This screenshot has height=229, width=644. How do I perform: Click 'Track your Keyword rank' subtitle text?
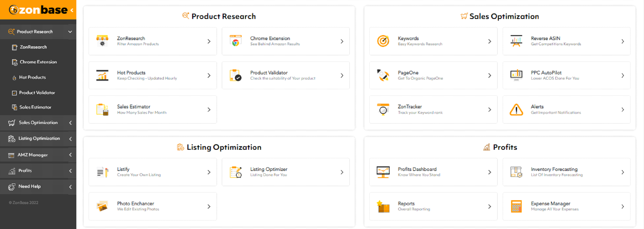pos(420,112)
